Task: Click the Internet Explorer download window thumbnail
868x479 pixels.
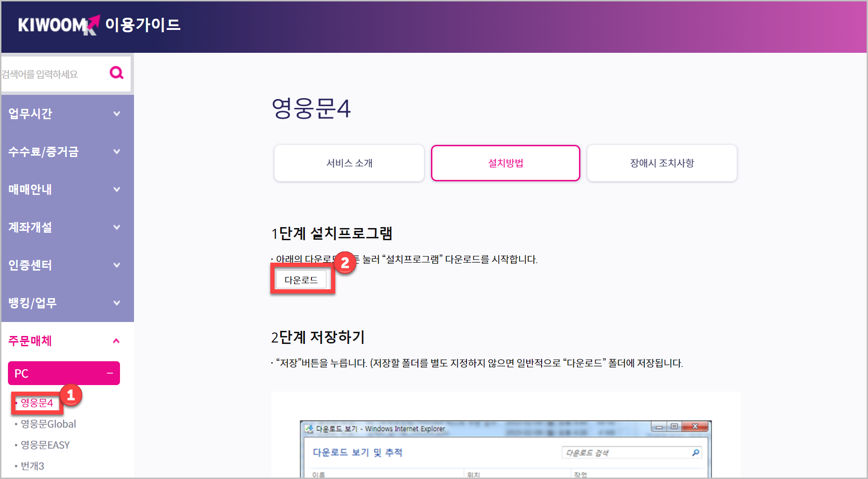Action: (x=506, y=449)
